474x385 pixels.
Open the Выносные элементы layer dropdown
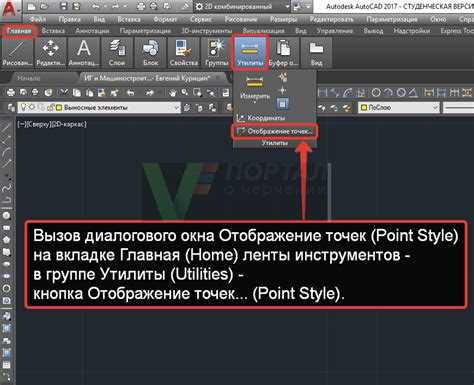(99, 107)
